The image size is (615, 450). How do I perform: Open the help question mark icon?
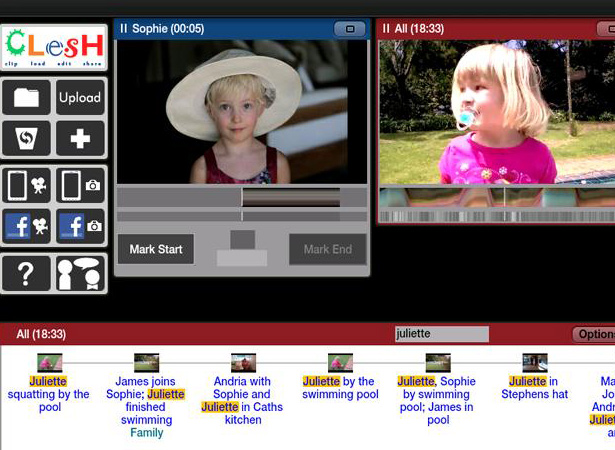[26, 274]
